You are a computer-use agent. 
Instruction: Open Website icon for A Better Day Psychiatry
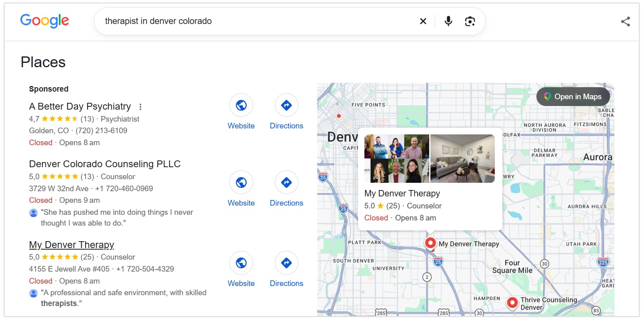pos(241,105)
